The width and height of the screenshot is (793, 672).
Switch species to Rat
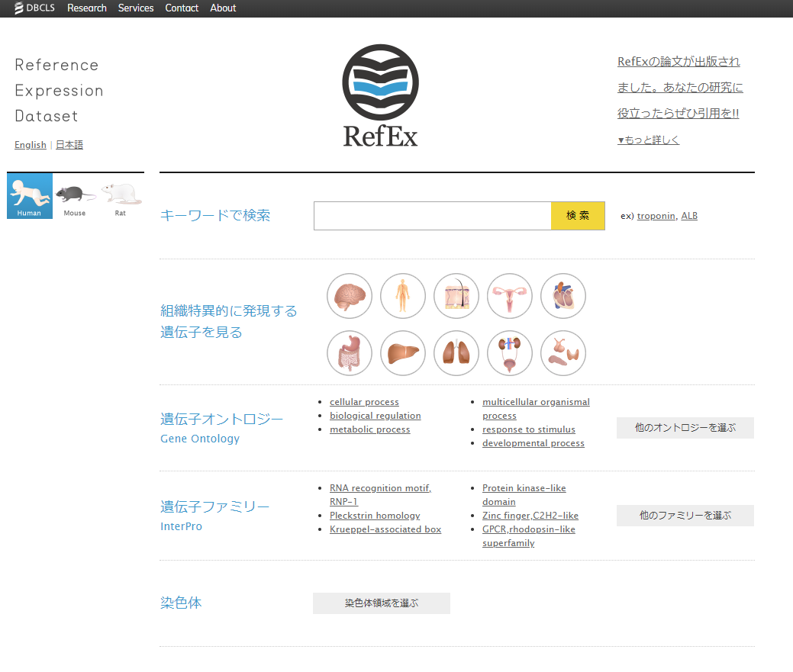click(121, 196)
